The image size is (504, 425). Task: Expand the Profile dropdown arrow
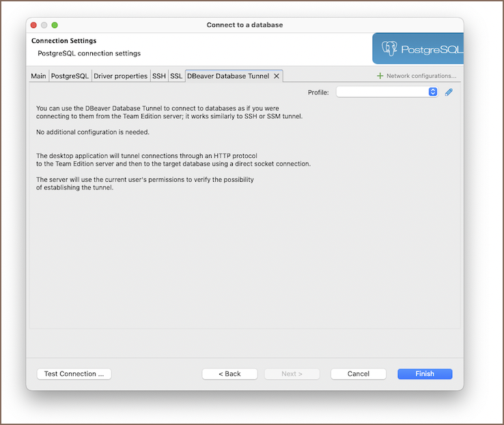pyautogui.click(x=432, y=92)
